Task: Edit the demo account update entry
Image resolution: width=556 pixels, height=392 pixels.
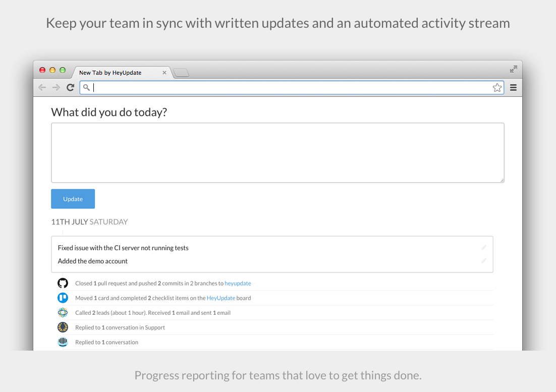Action: pos(484,261)
